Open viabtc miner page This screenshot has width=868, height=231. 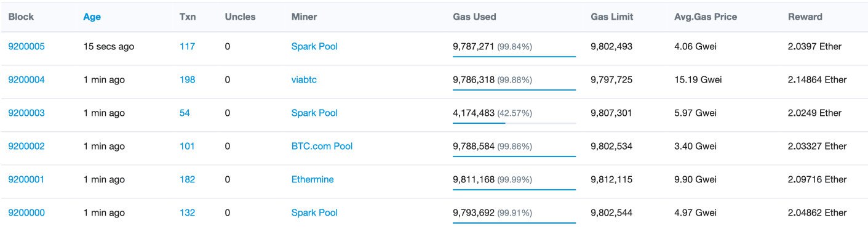click(x=305, y=79)
